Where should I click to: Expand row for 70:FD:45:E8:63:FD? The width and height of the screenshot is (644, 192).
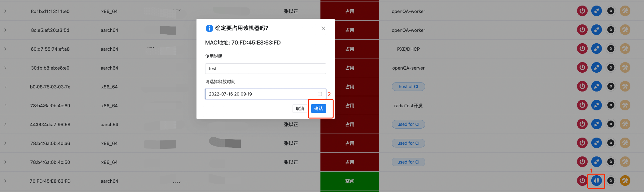pyautogui.click(x=5, y=181)
